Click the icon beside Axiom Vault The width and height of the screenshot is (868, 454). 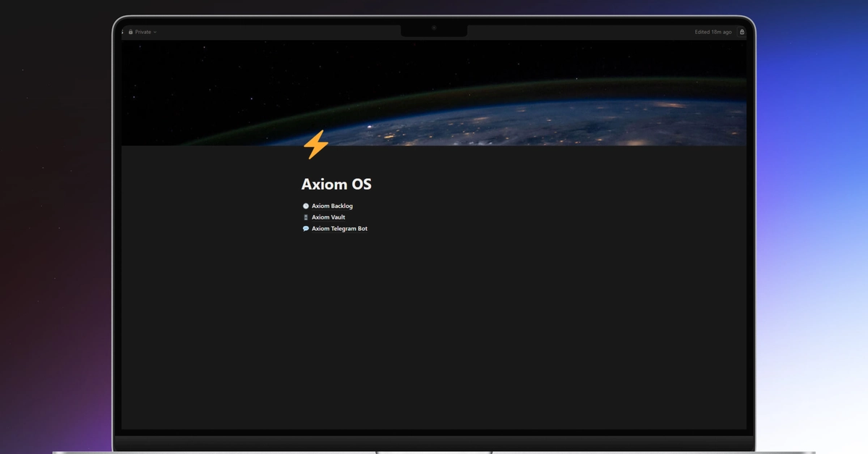[x=305, y=217]
